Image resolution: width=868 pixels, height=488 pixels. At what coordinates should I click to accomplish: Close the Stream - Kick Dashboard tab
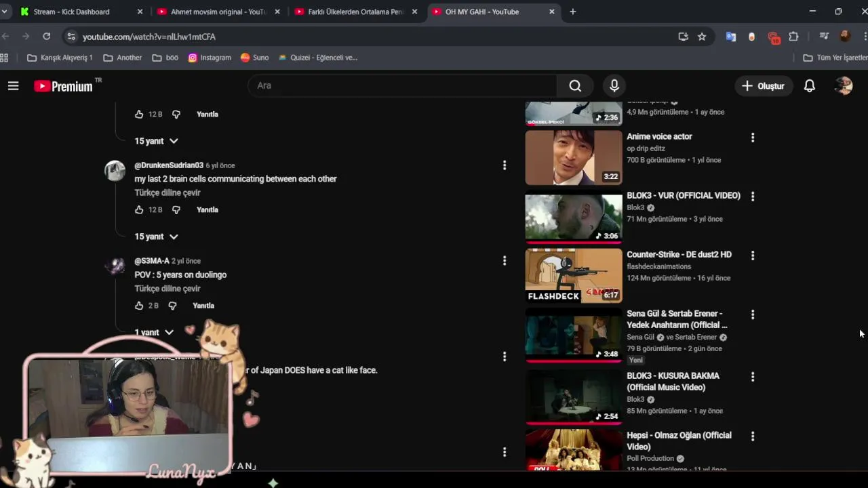[140, 12]
